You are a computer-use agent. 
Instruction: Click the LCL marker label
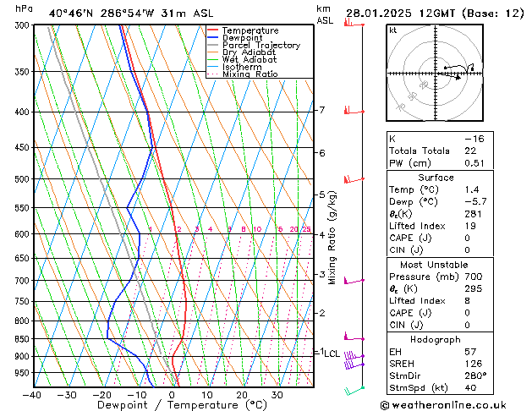(x=331, y=353)
